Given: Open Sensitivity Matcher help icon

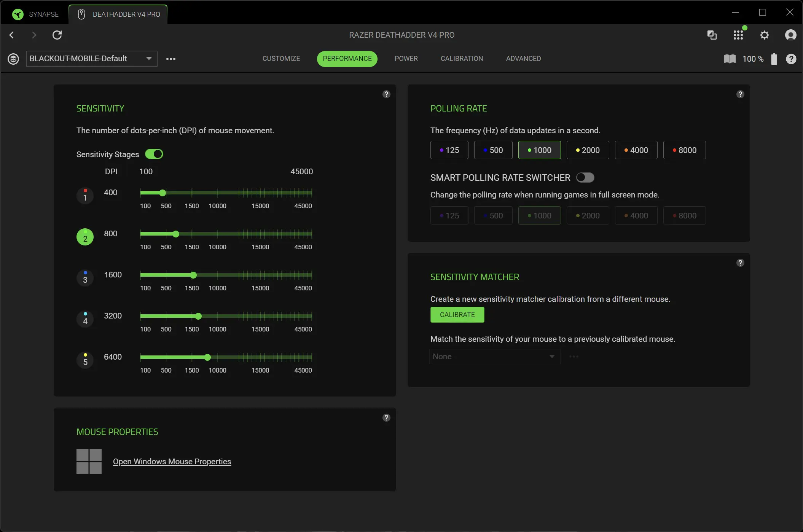Looking at the screenshot, I should pyautogui.click(x=740, y=263).
